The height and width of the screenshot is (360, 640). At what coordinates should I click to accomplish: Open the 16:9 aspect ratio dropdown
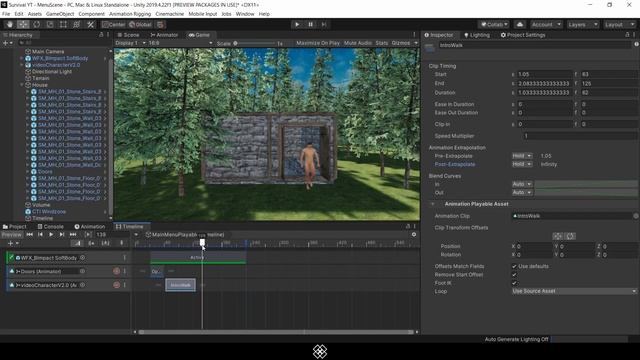(x=180, y=43)
